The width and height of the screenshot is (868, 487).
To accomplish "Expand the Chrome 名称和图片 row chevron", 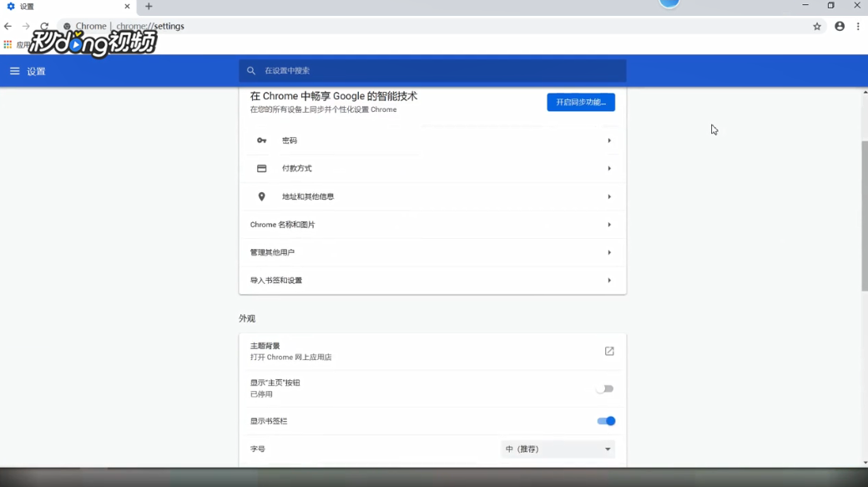I will pyautogui.click(x=609, y=225).
